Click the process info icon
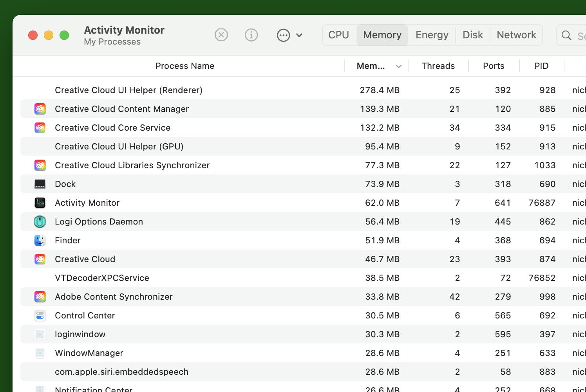586x392 pixels. point(251,35)
